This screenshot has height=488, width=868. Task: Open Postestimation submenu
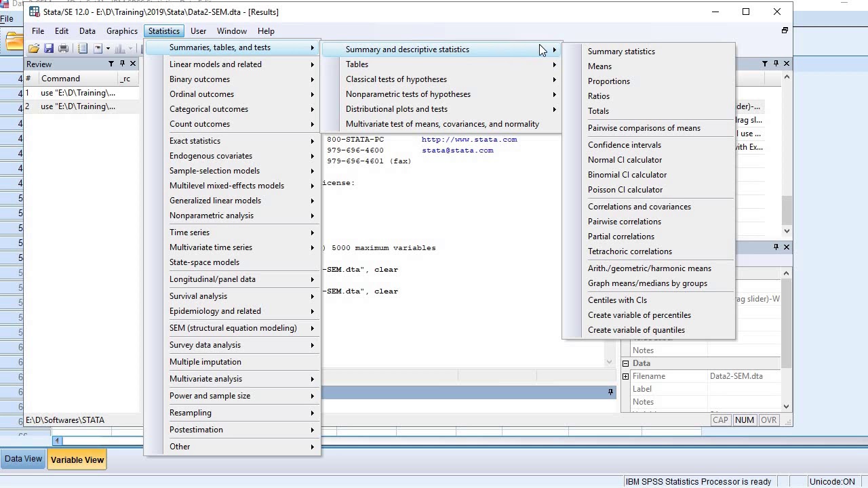click(233, 430)
